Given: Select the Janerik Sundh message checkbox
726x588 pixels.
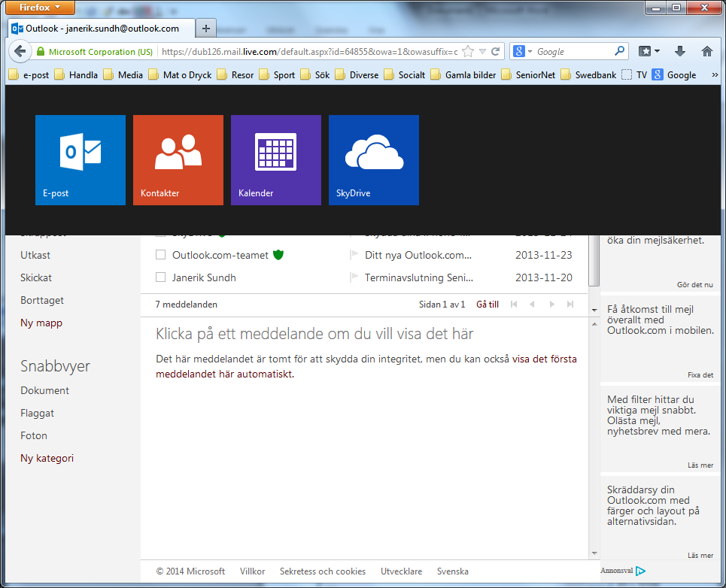Looking at the screenshot, I should 161,277.
